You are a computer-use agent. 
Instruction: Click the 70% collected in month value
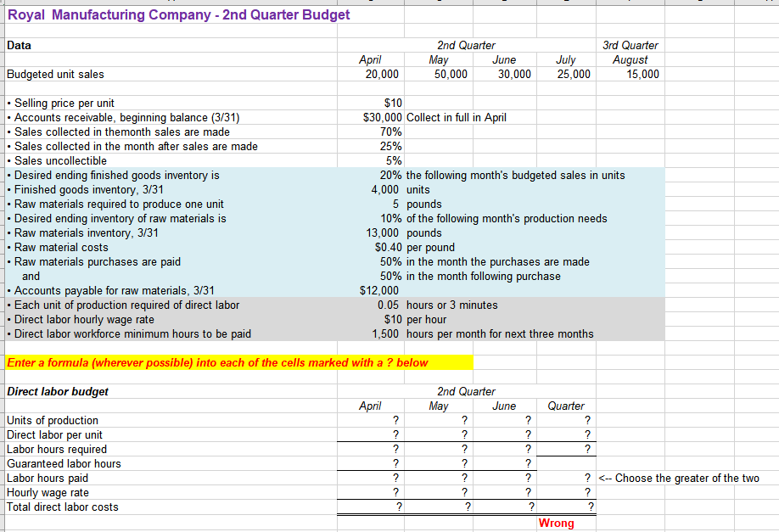coord(391,132)
